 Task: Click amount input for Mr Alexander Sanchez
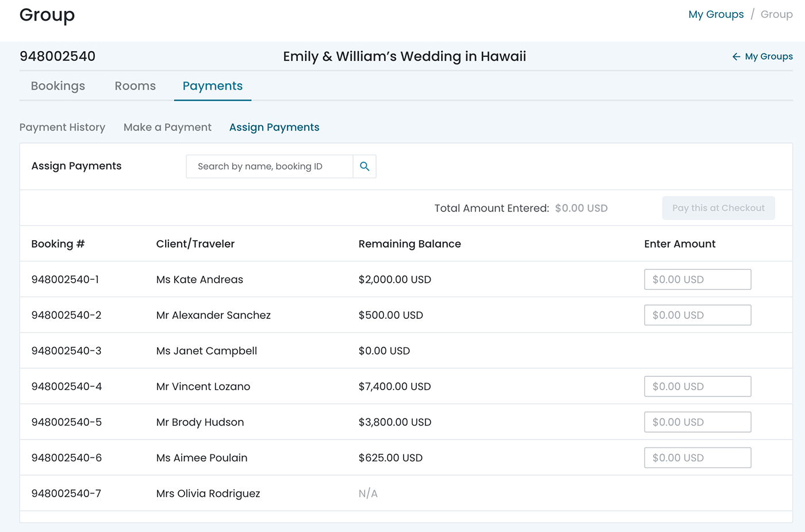click(x=697, y=315)
